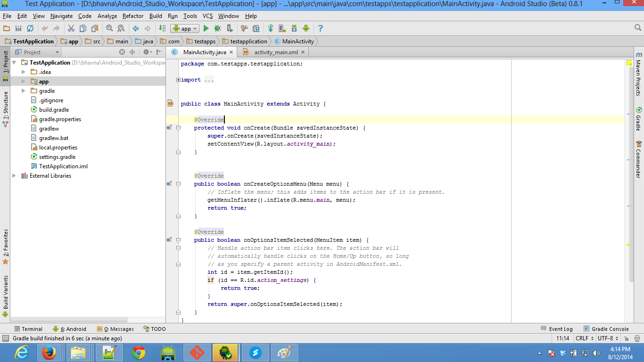Image resolution: width=644 pixels, height=362 pixels.
Task: Click the blue Help question mark icon
Action: [x=321, y=29]
